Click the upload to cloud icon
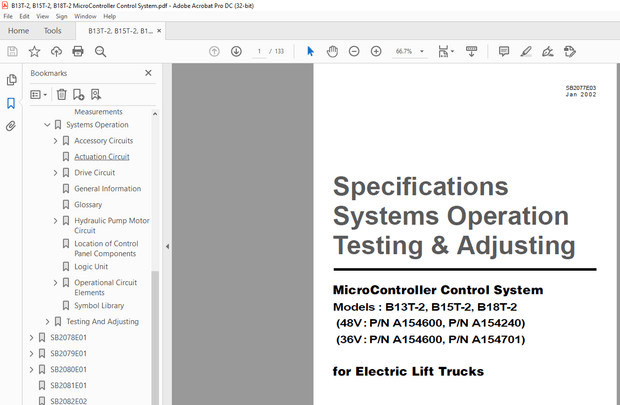Viewport: 620px width, 405px height. [x=56, y=51]
